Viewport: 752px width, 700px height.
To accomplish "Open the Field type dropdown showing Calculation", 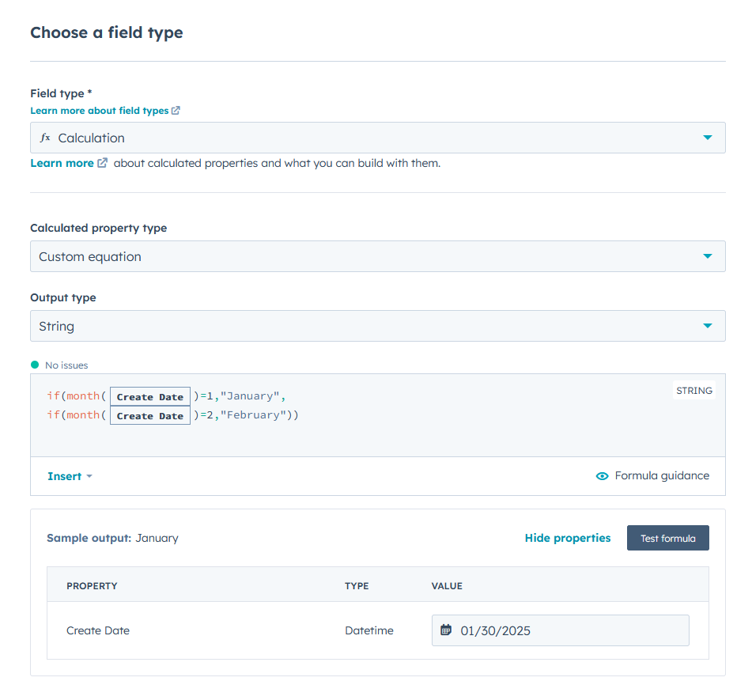I will 708,137.
